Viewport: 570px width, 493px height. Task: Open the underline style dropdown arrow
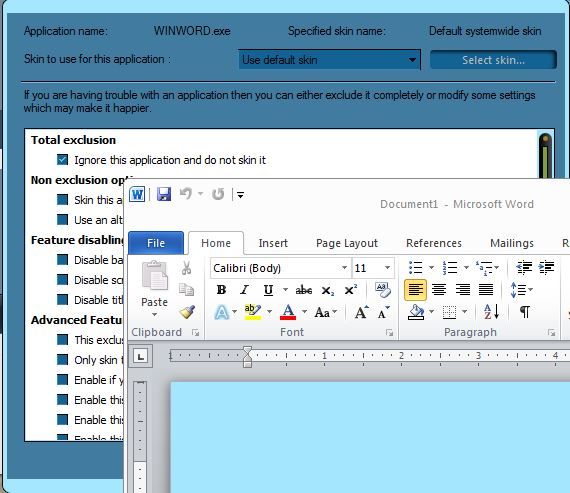pyautogui.click(x=285, y=290)
